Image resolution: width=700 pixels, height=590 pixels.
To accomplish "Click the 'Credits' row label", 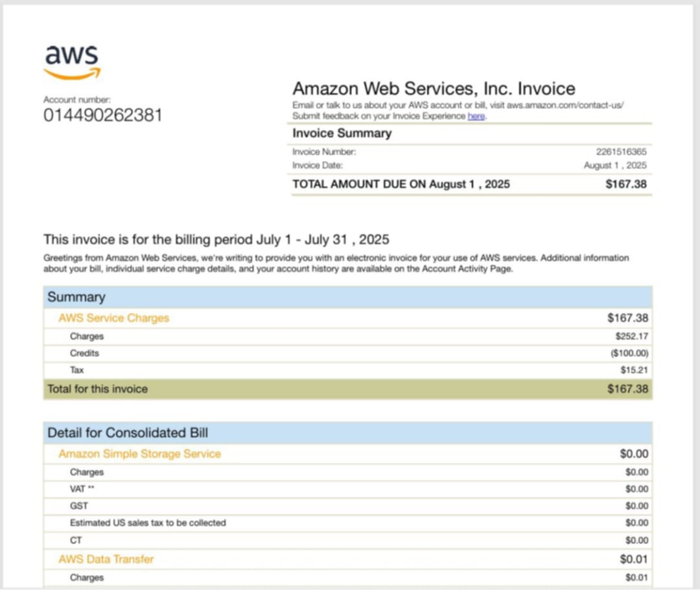I will tap(84, 353).
